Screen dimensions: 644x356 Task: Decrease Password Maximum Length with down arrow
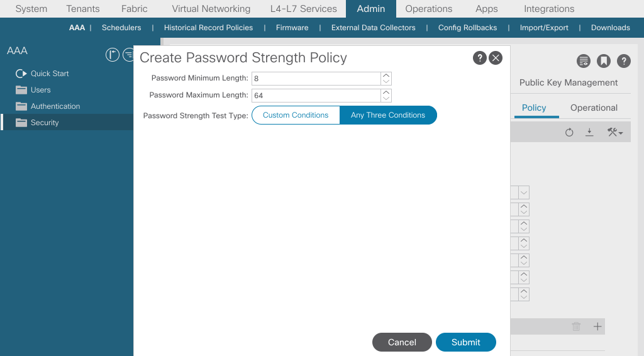(x=386, y=99)
